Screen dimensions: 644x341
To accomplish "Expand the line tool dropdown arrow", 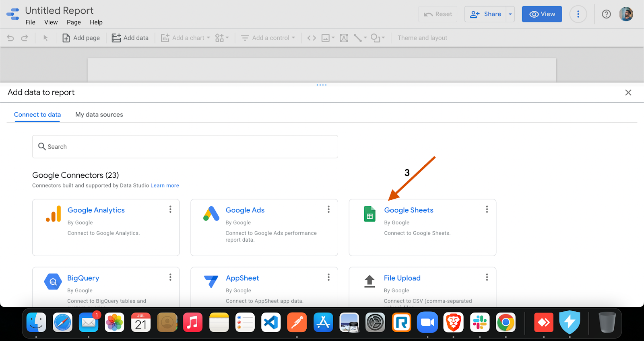I will coord(365,38).
